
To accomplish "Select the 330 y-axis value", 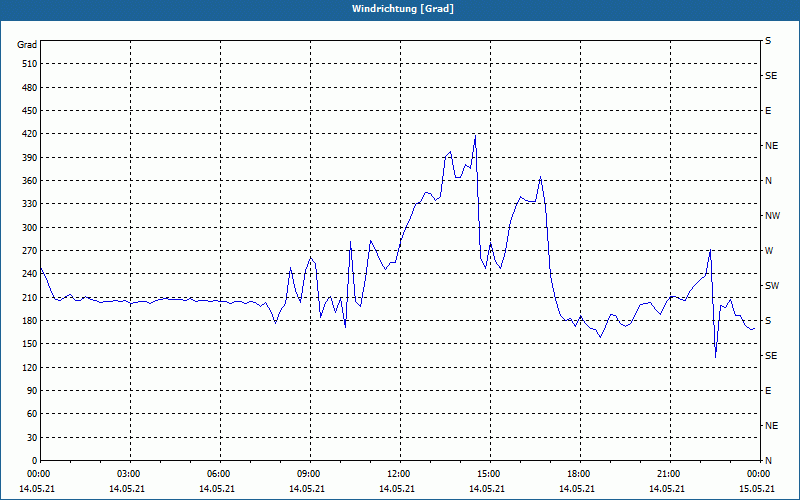I will pos(29,204).
